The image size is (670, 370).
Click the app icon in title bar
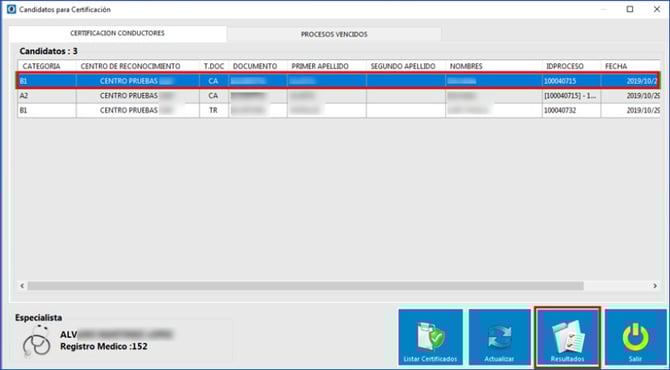point(11,9)
